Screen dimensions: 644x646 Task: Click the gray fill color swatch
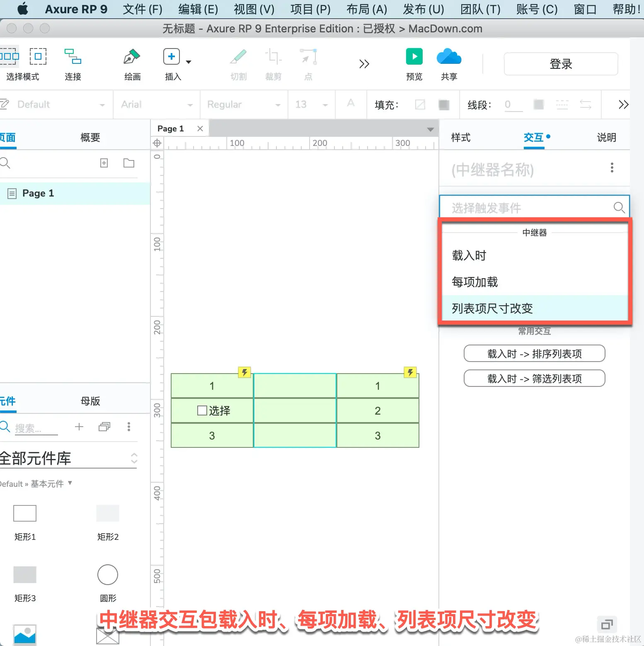(444, 104)
